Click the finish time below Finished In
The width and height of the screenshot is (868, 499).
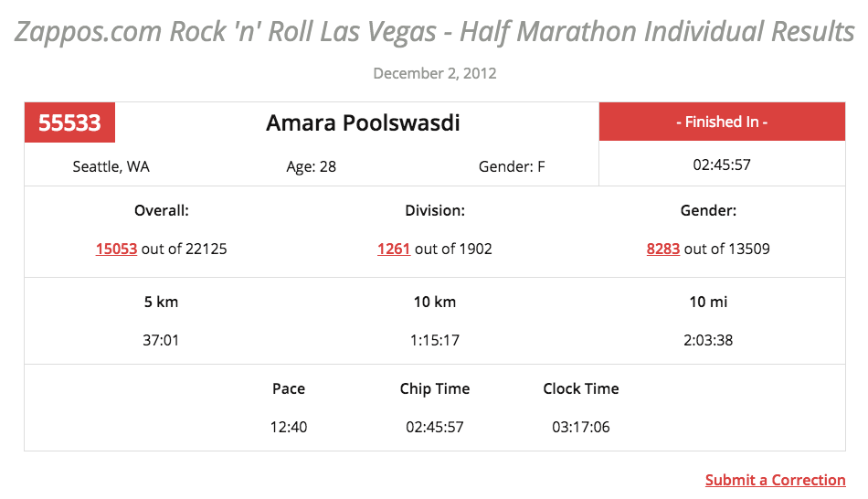(x=722, y=165)
